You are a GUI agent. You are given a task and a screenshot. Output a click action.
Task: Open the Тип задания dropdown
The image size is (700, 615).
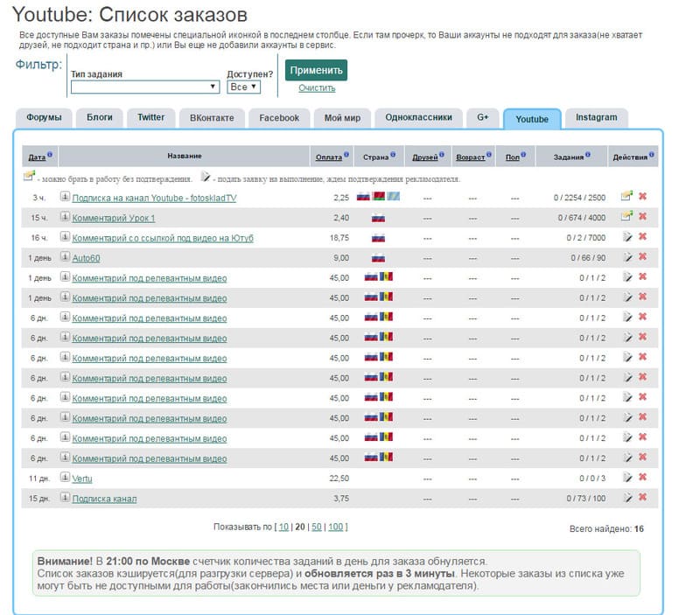coord(145,87)
